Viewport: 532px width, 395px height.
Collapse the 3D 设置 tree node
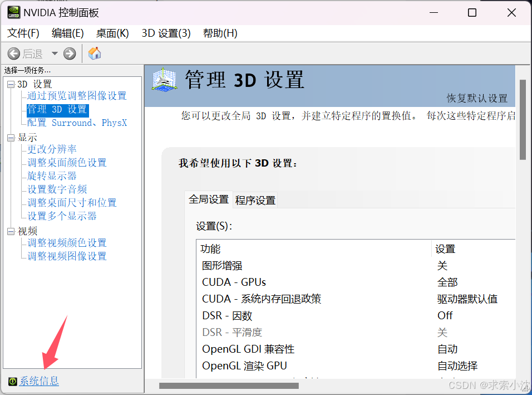point(11,84)
